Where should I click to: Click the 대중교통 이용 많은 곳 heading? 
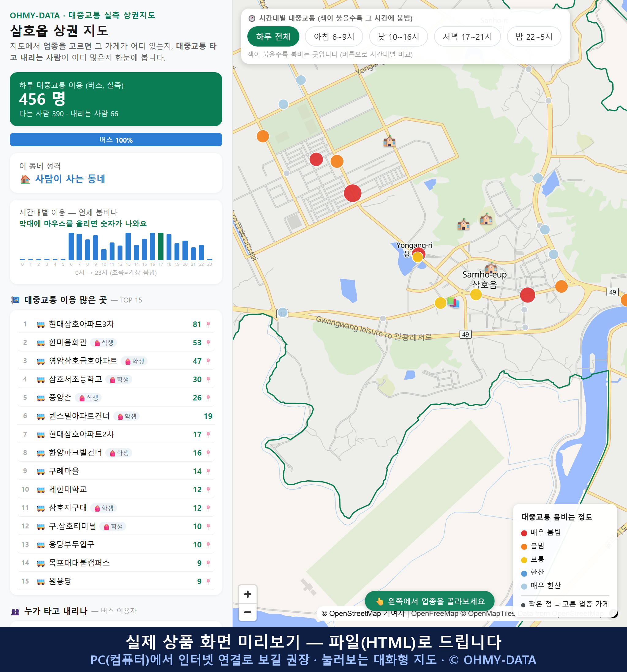point(66,300)
